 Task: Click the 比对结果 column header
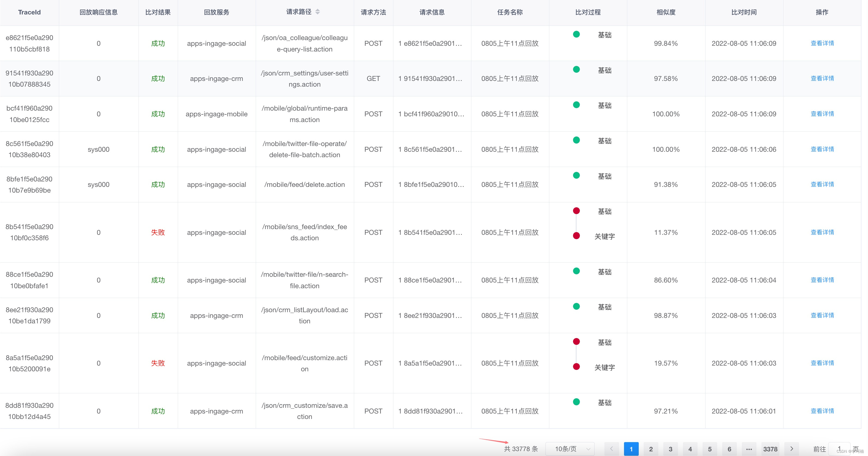[x=158, y=12]
